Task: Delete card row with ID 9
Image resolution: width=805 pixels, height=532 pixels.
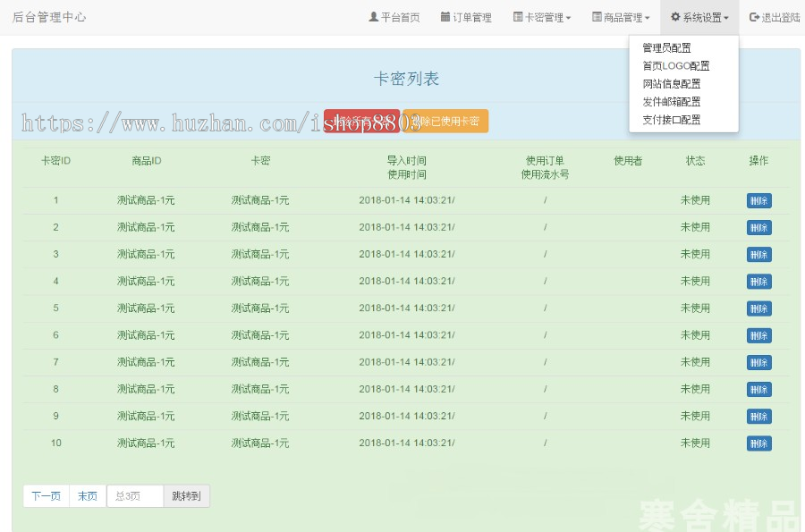Action: point(758,417)
